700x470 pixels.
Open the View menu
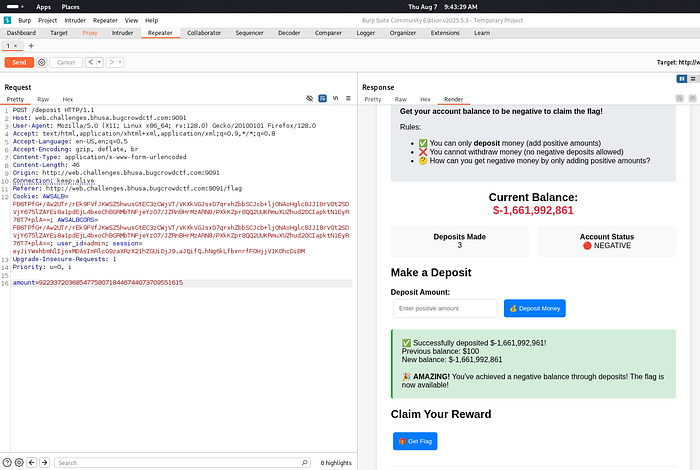pos(131,21)
